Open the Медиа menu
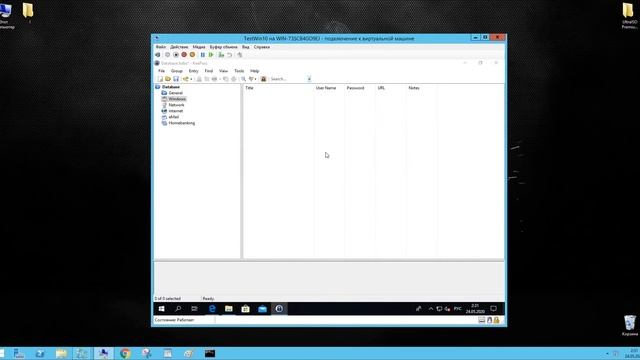This screenshot has height=360, width=640. (x=199, y=47)
